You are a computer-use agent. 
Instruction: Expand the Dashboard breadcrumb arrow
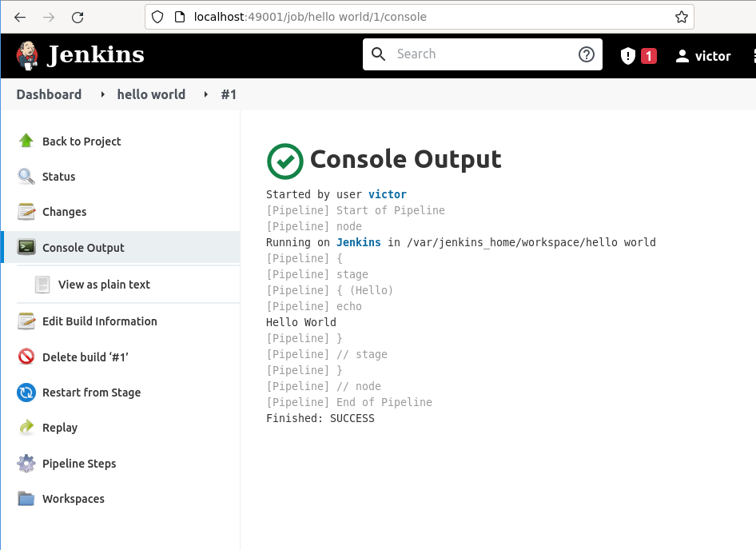click(x=102, y=95)
